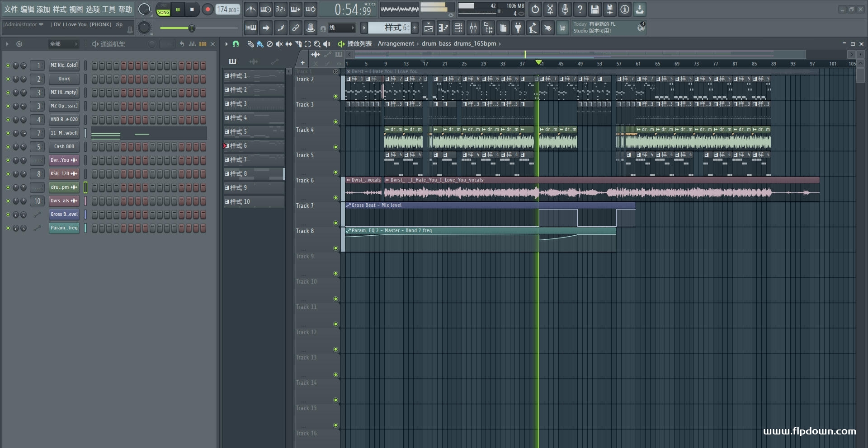Open the 文件 menu
Viewport: 868px width, 448px height.
point(11,9)
